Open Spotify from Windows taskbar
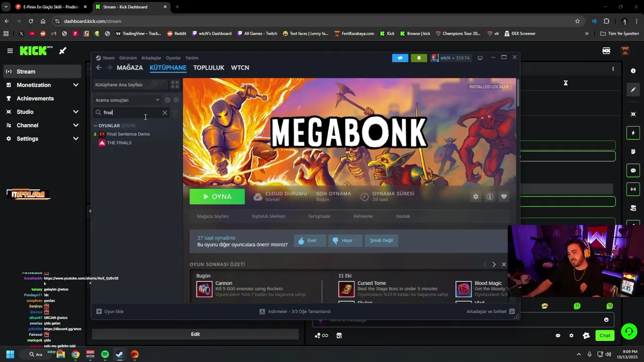 tap(105, 354)
